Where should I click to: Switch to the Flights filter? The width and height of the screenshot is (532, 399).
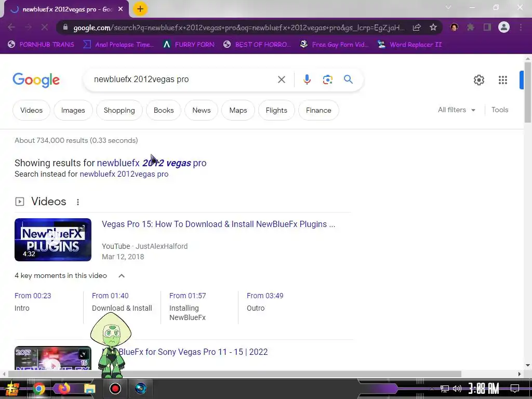(x=276, y=110)
